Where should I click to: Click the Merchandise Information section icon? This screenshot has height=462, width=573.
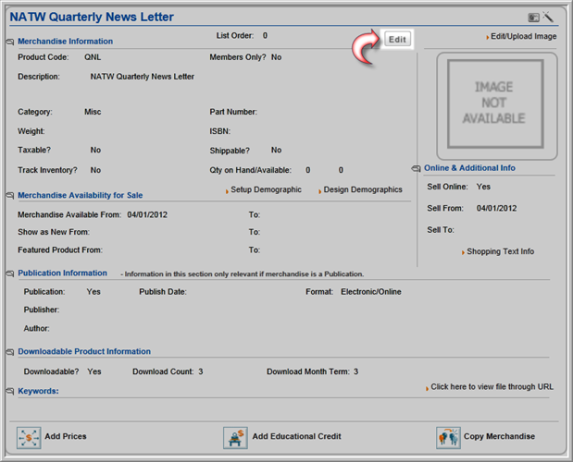click(10, 42)
